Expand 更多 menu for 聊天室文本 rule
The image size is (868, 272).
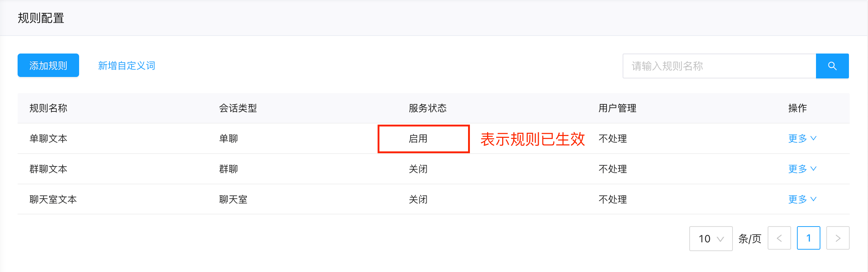[802, 199]
